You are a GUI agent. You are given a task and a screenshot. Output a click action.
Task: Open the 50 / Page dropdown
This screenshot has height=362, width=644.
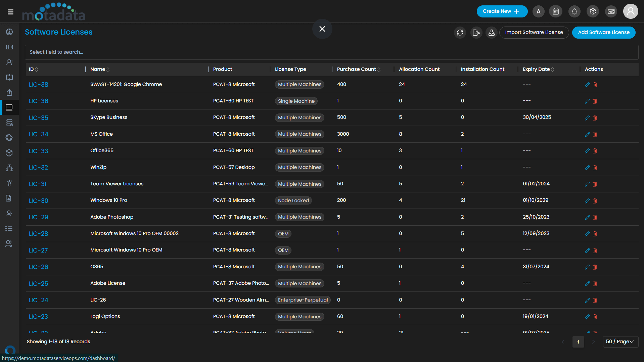click(620, 342)
